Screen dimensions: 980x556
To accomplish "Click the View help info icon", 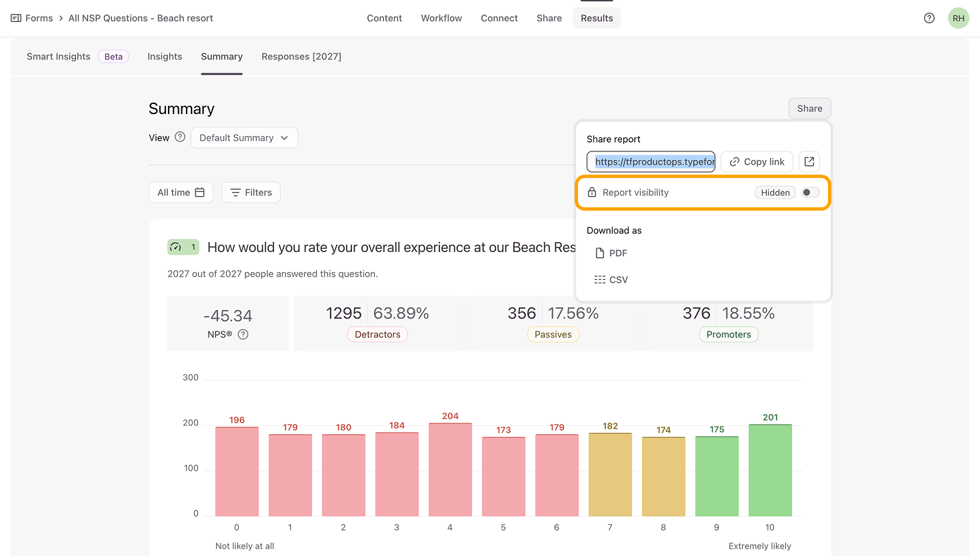I will [180, 137].
